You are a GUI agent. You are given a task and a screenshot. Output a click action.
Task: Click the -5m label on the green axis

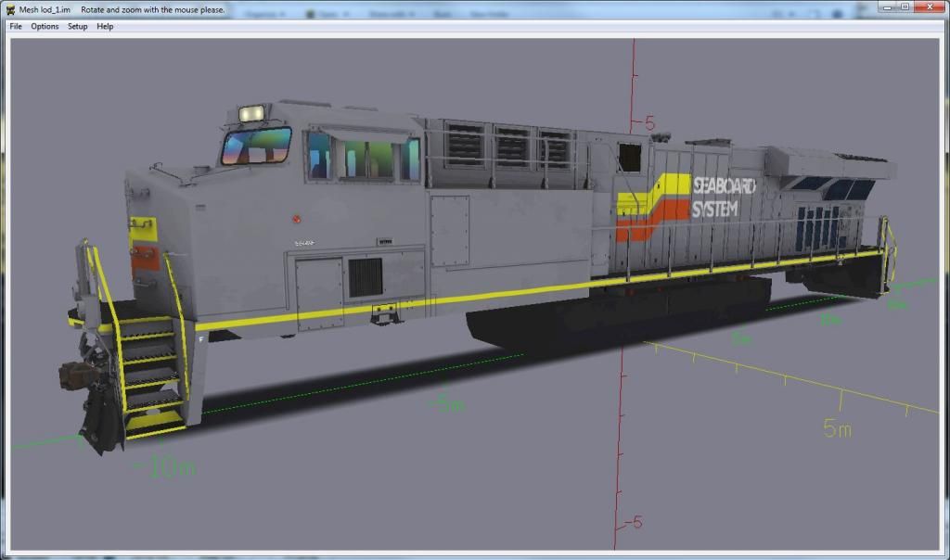pyautogui.click(x=447, y=403)
